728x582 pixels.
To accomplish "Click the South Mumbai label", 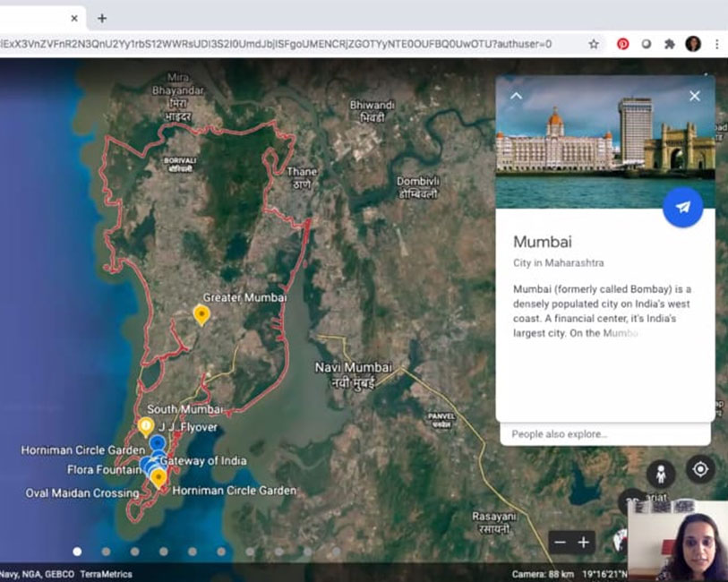I will [x=184, y=409].
